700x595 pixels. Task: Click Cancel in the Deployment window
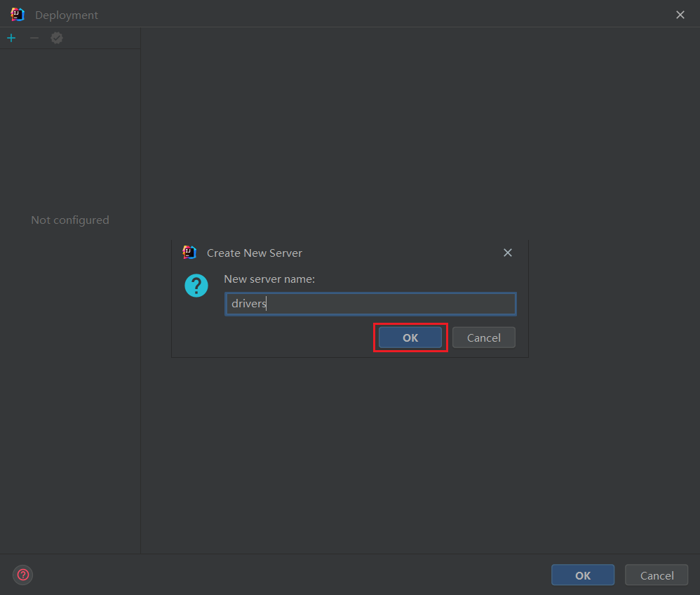pyautogui.click(x=657, y=575)
